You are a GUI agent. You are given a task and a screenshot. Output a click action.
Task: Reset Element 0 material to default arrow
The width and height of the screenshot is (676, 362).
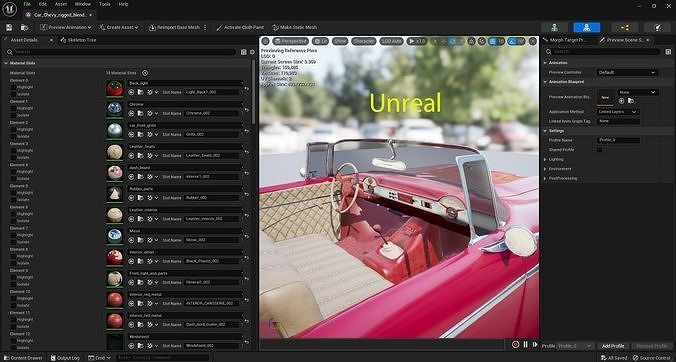tap(247, 89)
